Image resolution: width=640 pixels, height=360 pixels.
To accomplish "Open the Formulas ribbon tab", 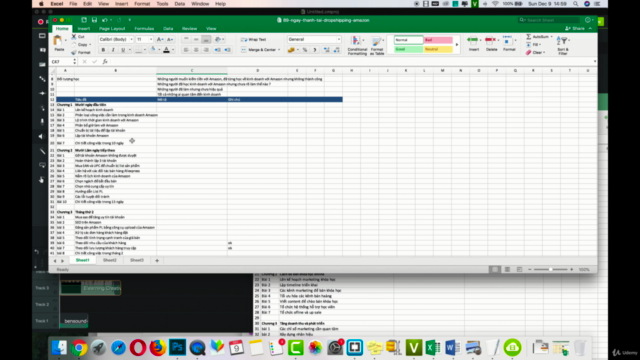I will click(x=144, y=29).
